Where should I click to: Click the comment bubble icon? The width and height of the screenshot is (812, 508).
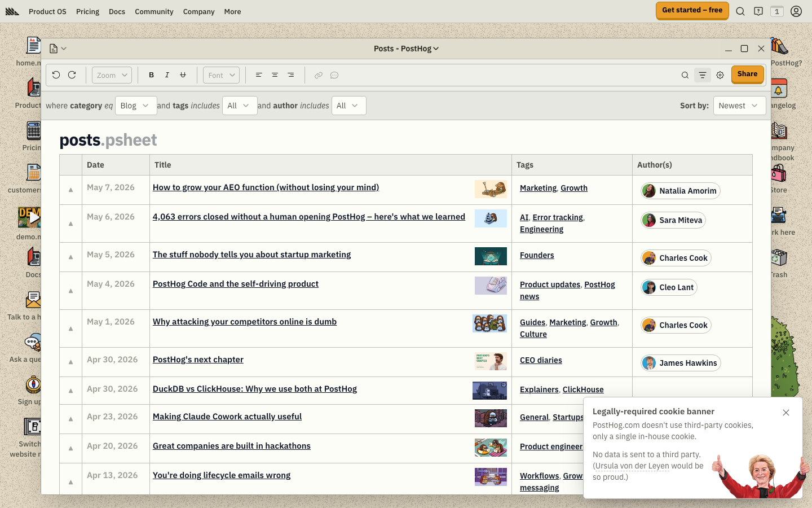click(x=334, y=75)
